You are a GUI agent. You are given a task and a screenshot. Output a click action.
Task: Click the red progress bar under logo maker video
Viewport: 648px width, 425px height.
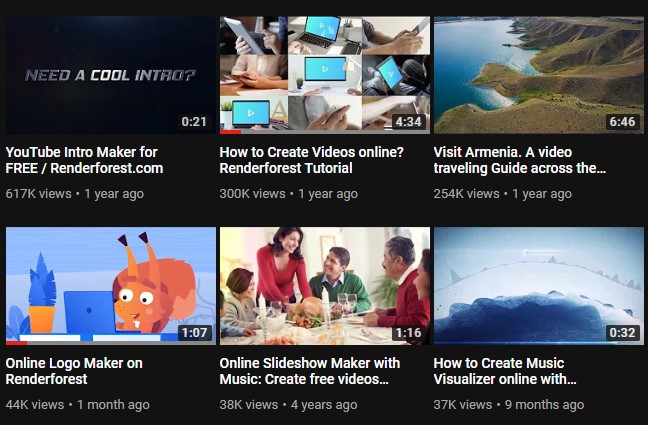17,343
